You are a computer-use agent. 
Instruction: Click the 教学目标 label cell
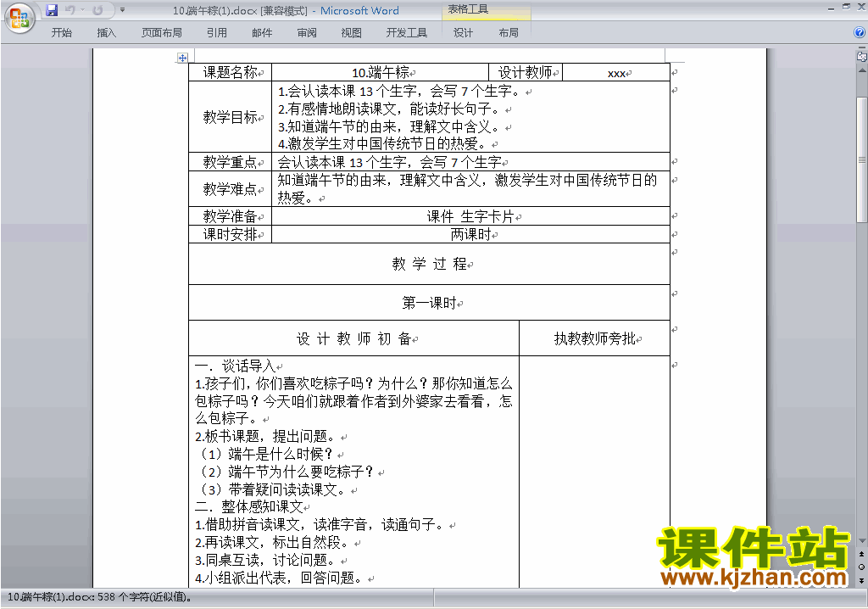[231, 117]
